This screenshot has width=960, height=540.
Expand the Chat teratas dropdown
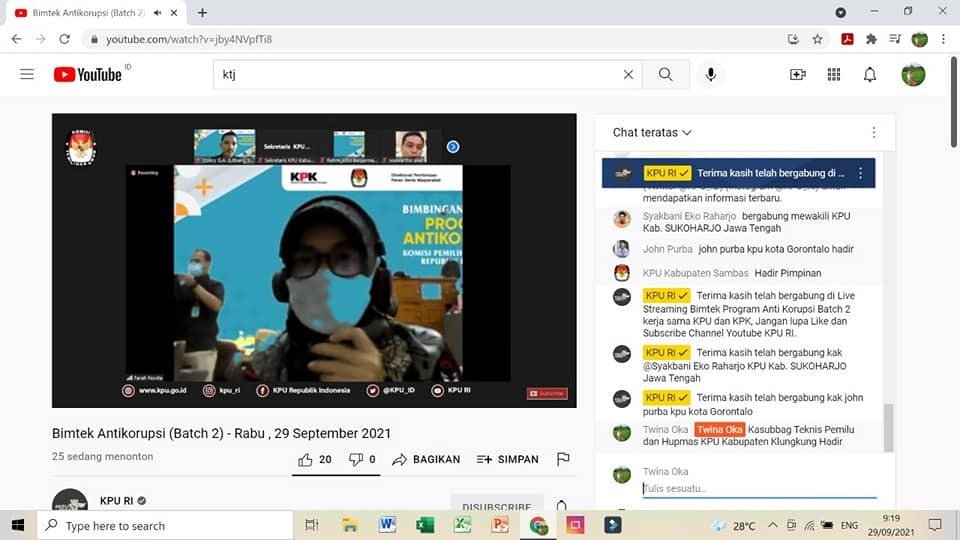pos(652,132)
